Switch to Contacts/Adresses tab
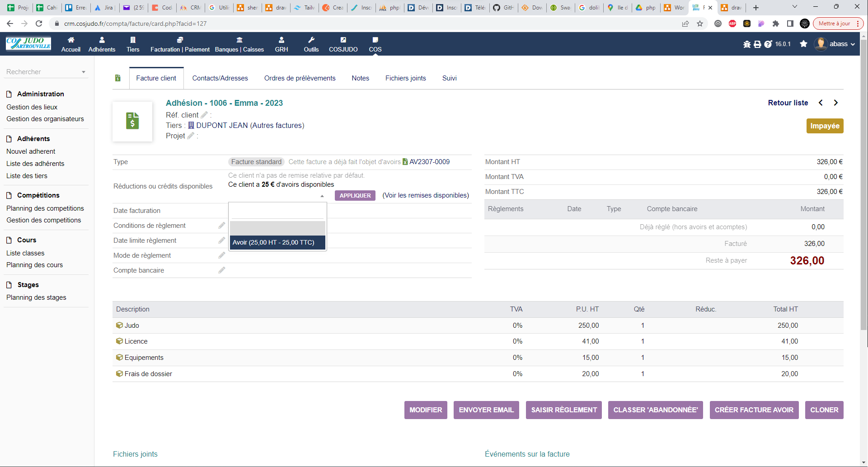868x467 pixels. point(220,78)
